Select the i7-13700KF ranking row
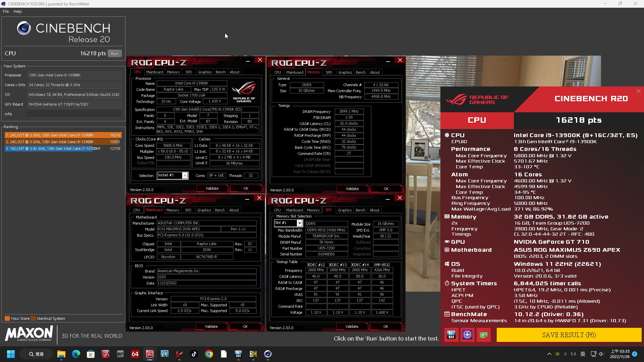Image resolution: width=644 pixels, height=362 pixels. (63, 148)
